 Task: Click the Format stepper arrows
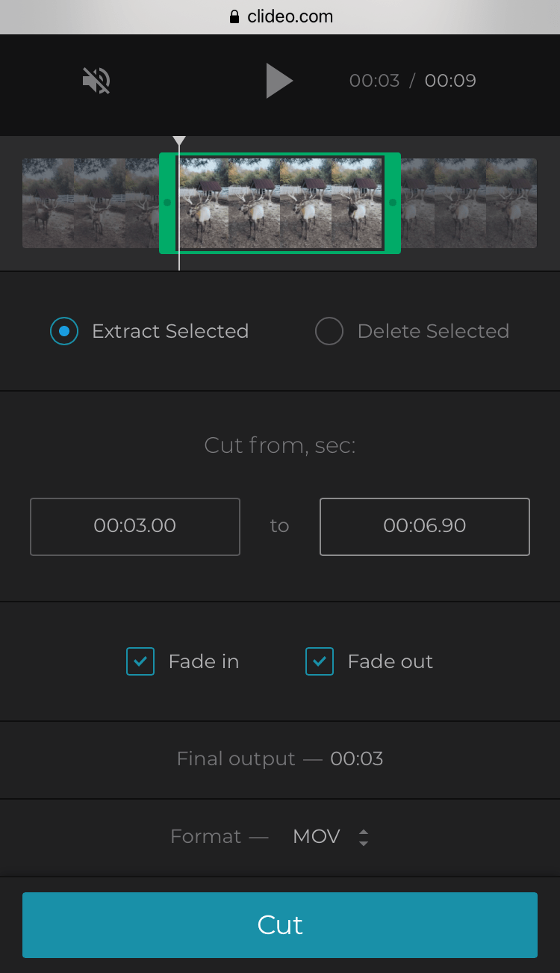(x=364, y=836)
